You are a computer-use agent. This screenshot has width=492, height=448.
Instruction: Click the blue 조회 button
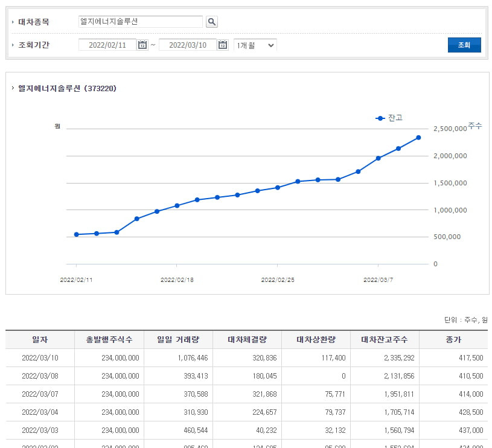[x=464, y=45]
